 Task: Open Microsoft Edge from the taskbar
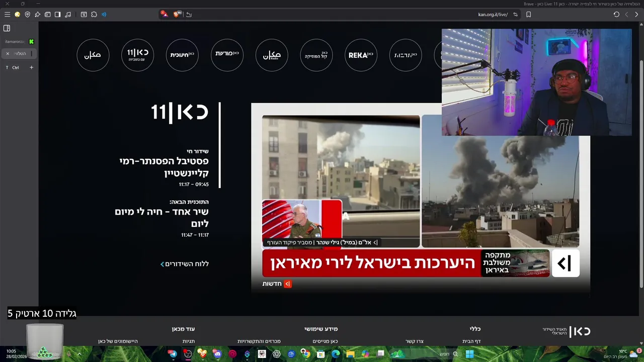coord(335,354)
